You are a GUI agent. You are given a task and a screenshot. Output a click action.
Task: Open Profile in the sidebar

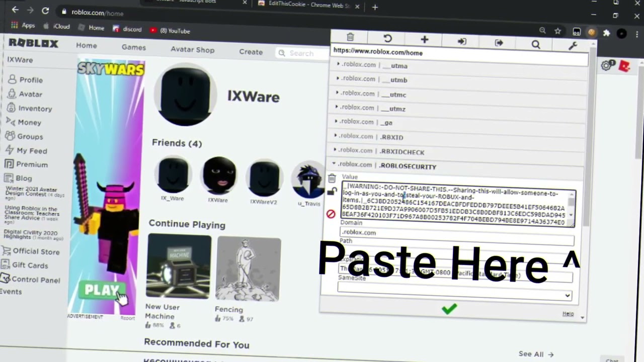point(26,79)
